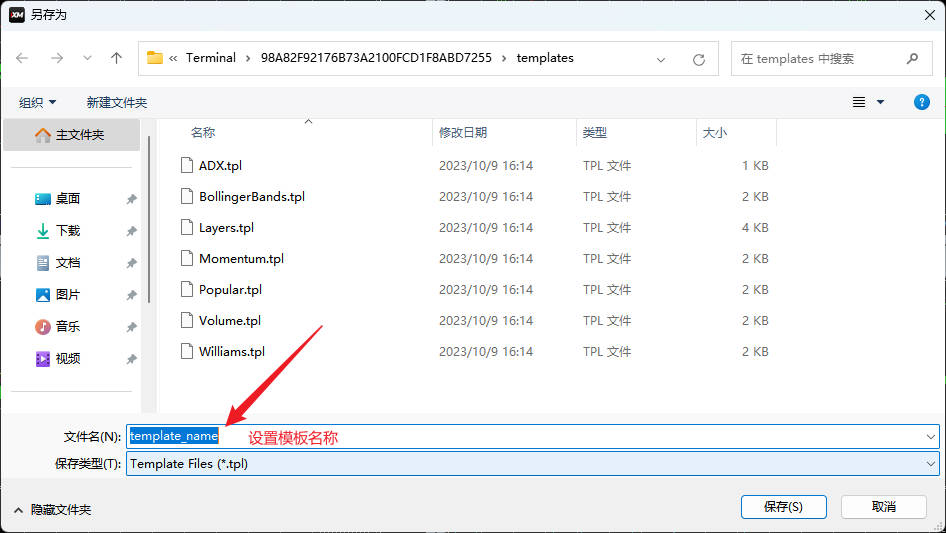
Task: Select the Layers.tpl file
Action: point(226,228)
